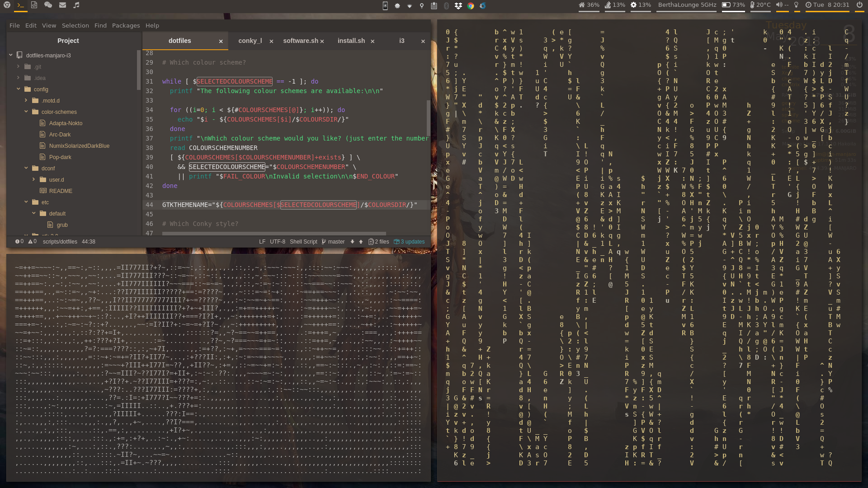Collapse the color-schemes folder

(26, 112)
